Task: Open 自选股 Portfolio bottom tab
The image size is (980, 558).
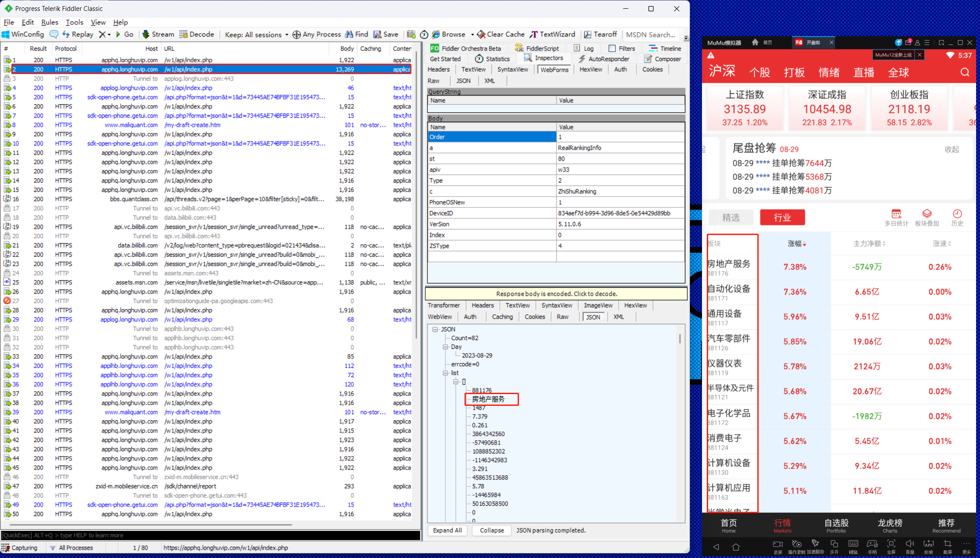Action: point(836,525)
